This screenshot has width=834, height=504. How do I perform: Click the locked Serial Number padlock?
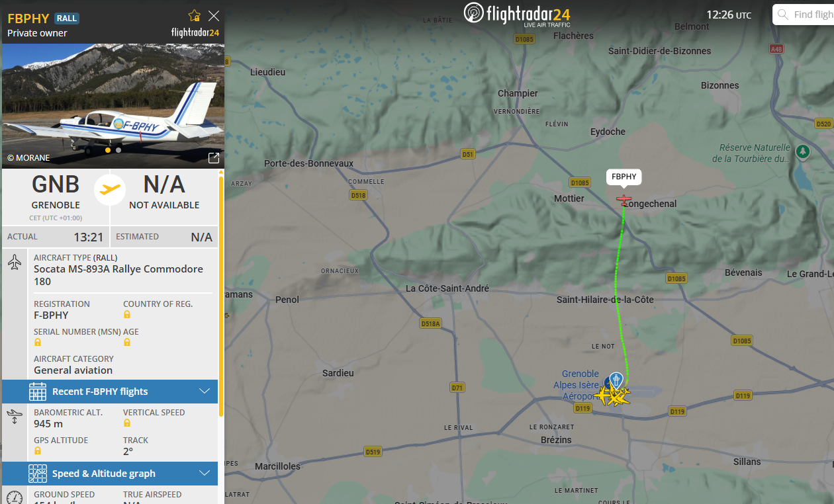pyautogui.click(x=38, y=342)
